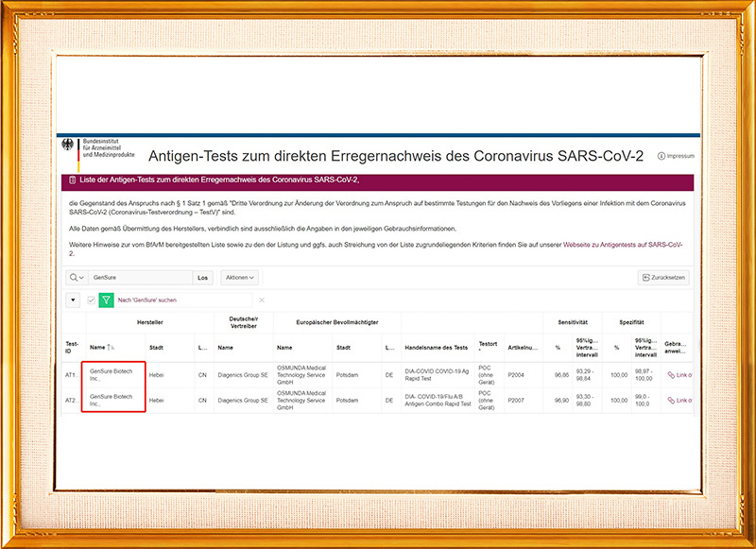This screenshot has height=549, width=756.
Task: Open the Webseite zu Antigentests link
Action: tap(623, 245)
